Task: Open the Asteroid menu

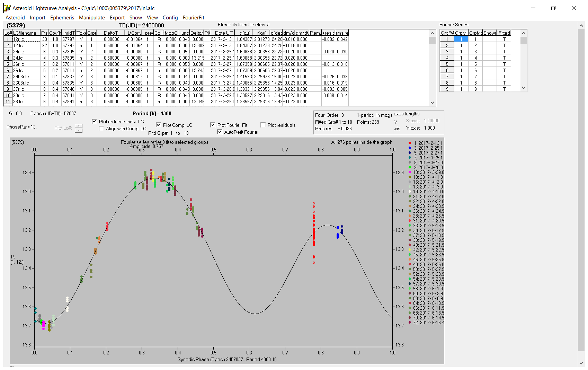Action: pyautogui.click(x=15, y=18)
